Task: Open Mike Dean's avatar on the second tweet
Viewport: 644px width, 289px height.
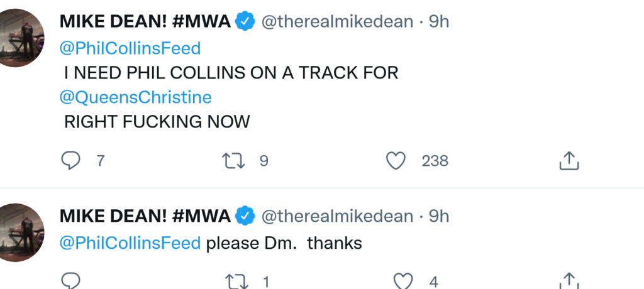Action: coord(21,232)
